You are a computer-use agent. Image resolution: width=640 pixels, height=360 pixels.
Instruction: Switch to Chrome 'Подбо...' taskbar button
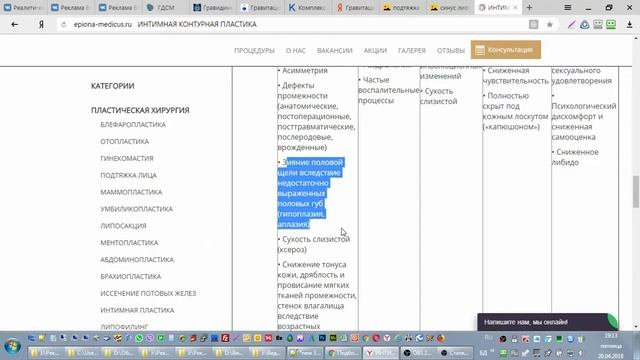tap(342, 353)
